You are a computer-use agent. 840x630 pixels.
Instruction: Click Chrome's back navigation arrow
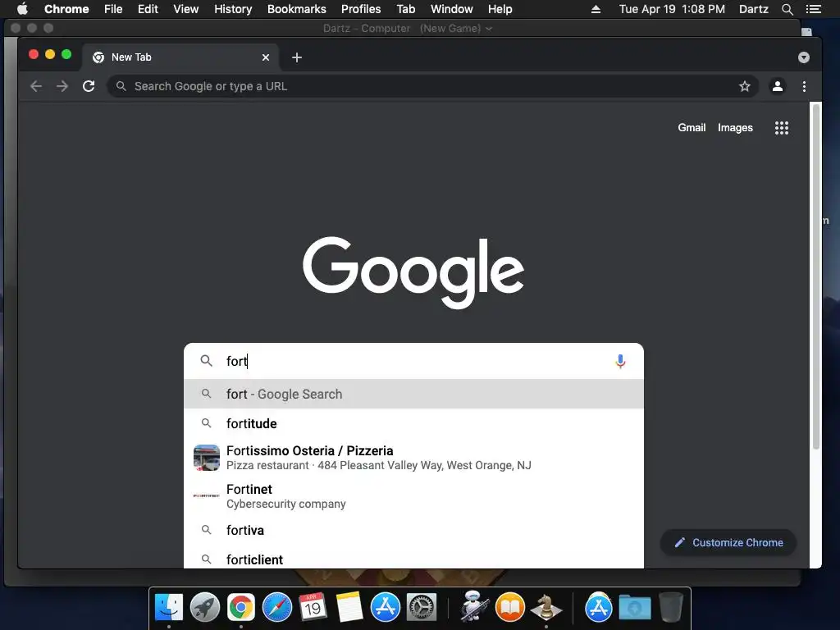pyautogui.click(x=36, y=86)
